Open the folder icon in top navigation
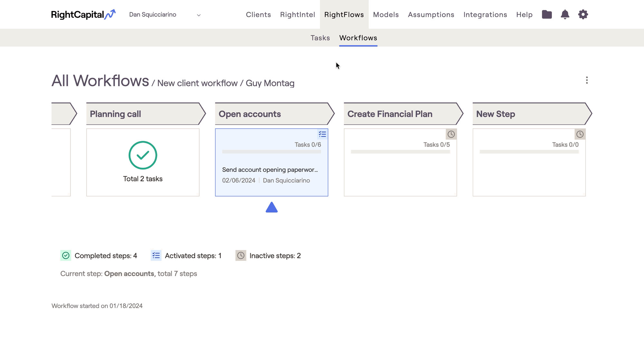 (x=547, y=14)
